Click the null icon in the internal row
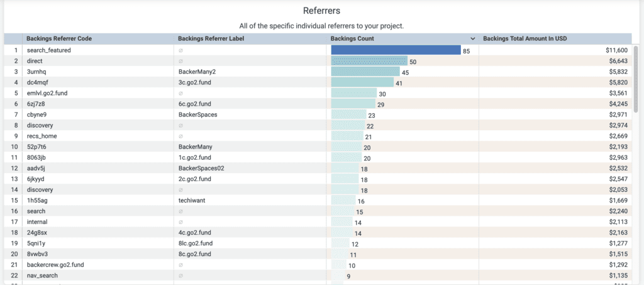The image size is (644, 285). (x=181, y=222)
